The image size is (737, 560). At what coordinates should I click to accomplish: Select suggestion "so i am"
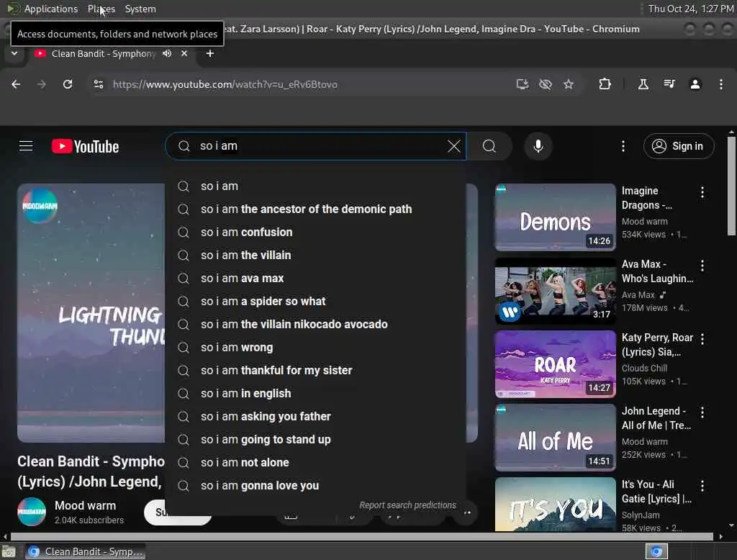click(x=315, y=186)
